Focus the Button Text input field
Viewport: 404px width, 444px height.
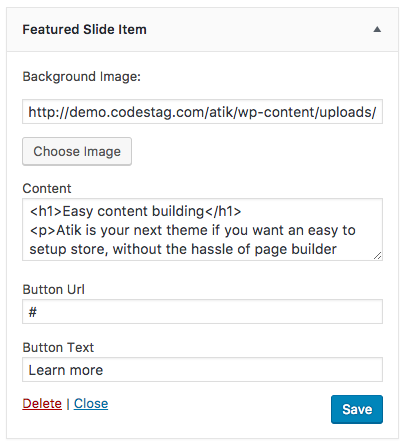[202, 370]
